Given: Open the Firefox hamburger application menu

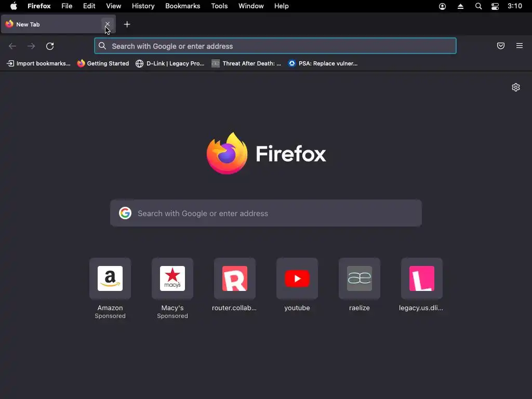Looking at the screenshot, I should [x=520, y=46].
